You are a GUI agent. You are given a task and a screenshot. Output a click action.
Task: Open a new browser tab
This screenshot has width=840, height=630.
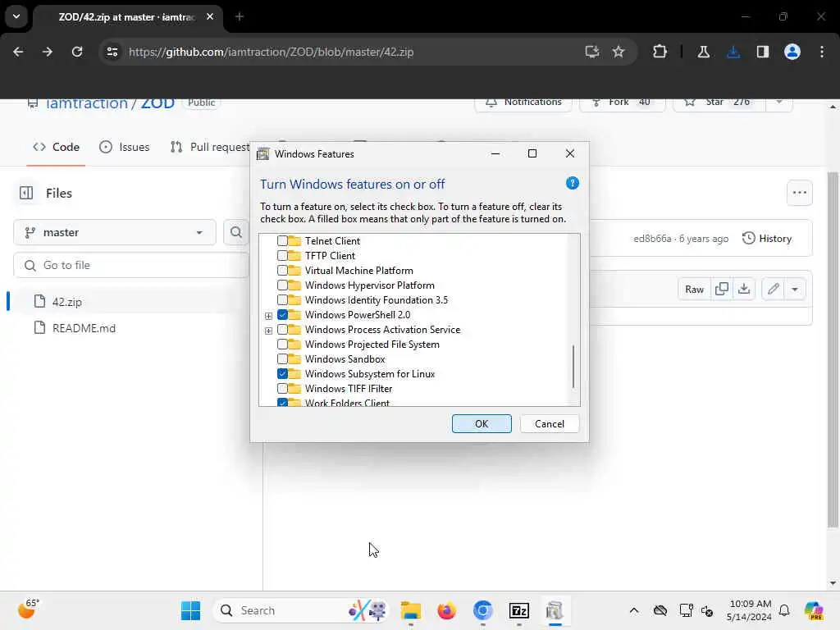[x=240, y=16]
